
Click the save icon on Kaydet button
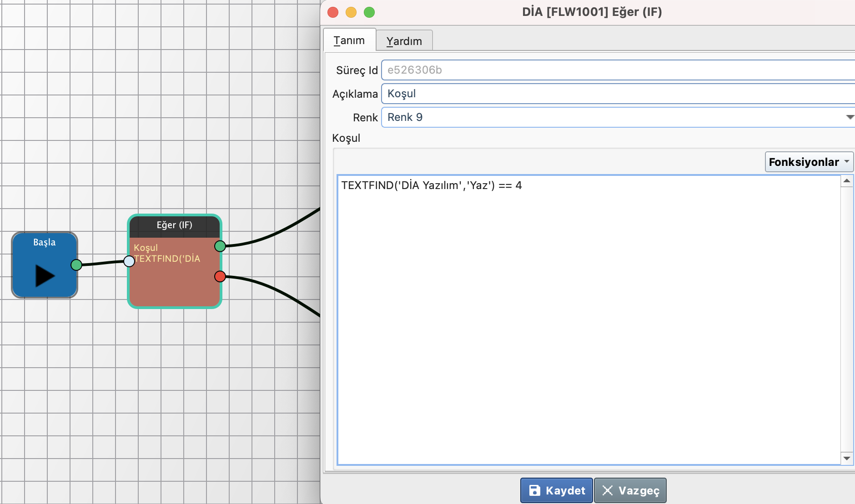click(x=535, y=490)
